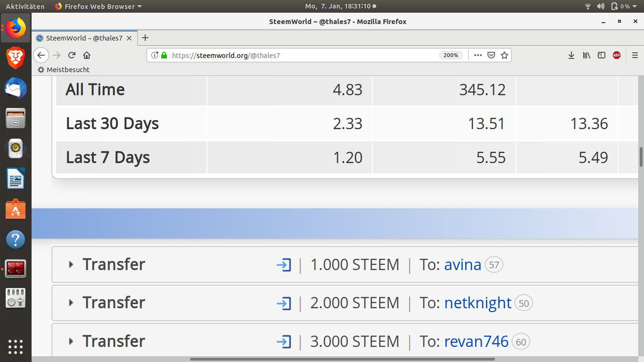644x362 pixels.
Task: Open the avina account link
Action: [x=462, y=265]
